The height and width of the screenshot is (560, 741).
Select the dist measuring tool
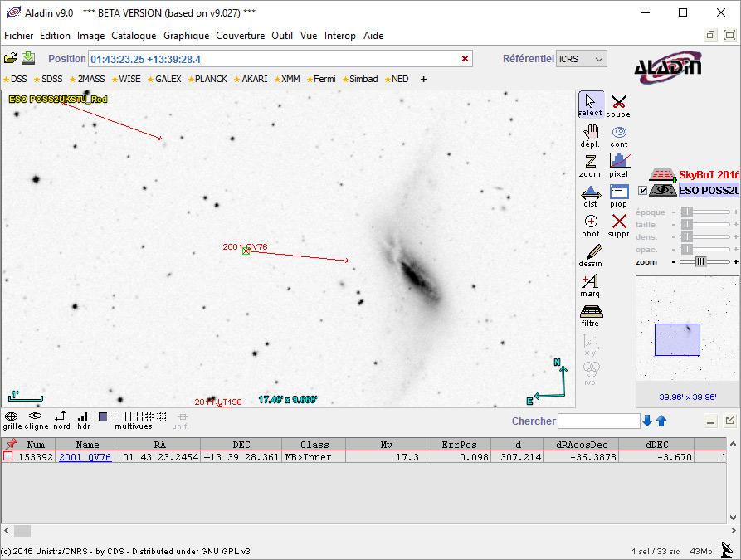pyautogui.click(x=590, y=196)
